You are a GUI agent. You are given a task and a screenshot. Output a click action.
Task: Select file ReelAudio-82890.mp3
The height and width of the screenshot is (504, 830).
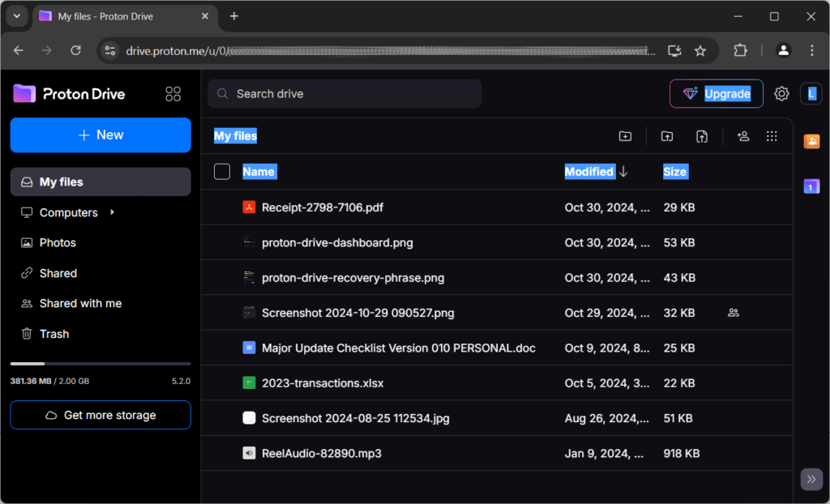point(497,453)
